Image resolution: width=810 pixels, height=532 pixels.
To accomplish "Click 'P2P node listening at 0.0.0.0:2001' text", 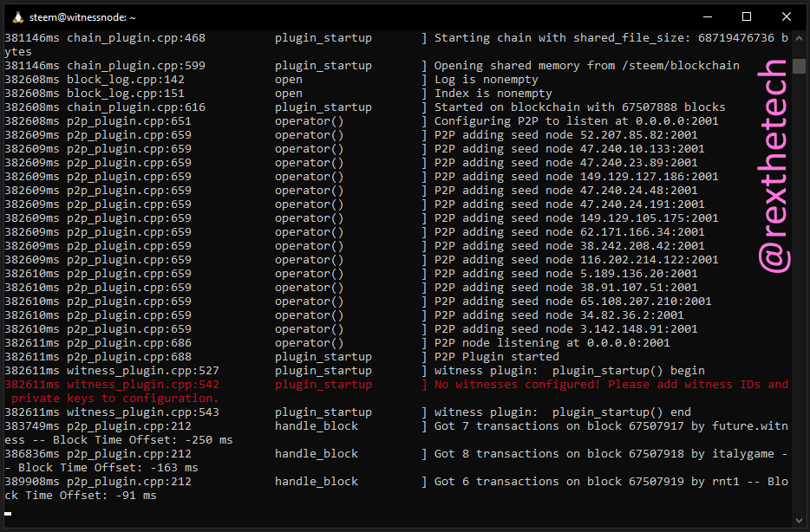I will coord(552,342).
